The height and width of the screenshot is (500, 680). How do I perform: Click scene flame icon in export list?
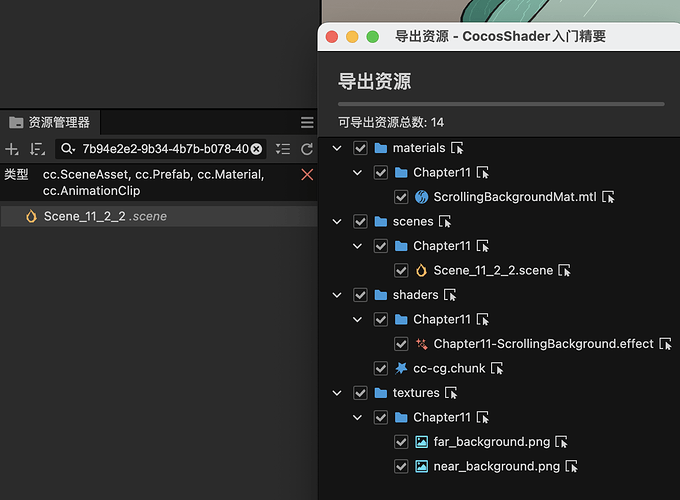422,271
